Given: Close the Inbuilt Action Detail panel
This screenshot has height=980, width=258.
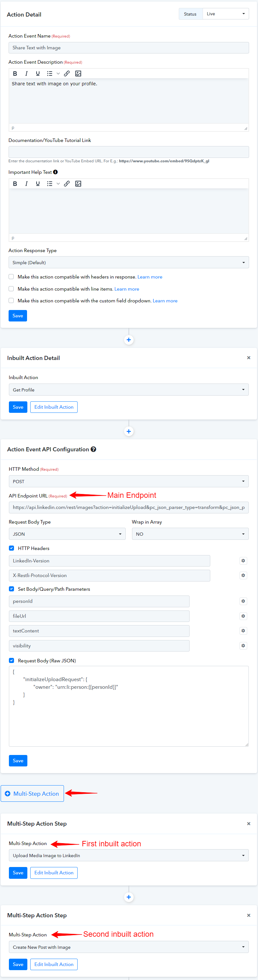Looking at the screenshot, I should (248, 358).
